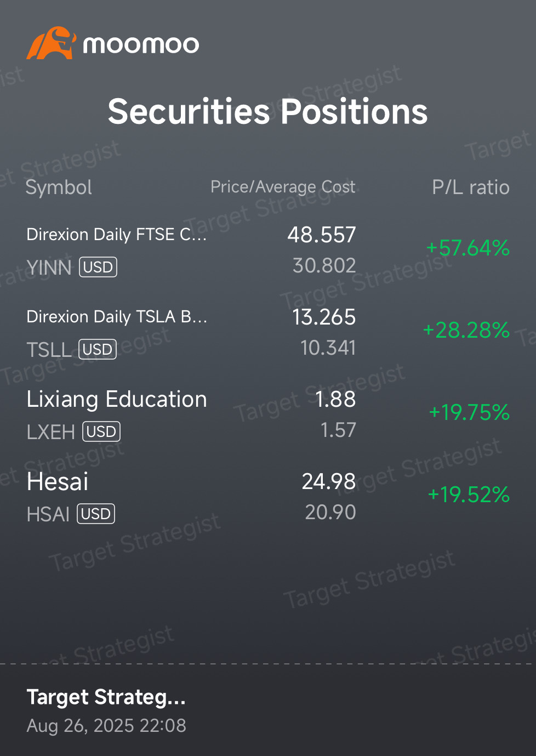The height and width of the screenshot is (756, 536).
Task: Click the YINN ticker symbol
Action: pos(49,268)
